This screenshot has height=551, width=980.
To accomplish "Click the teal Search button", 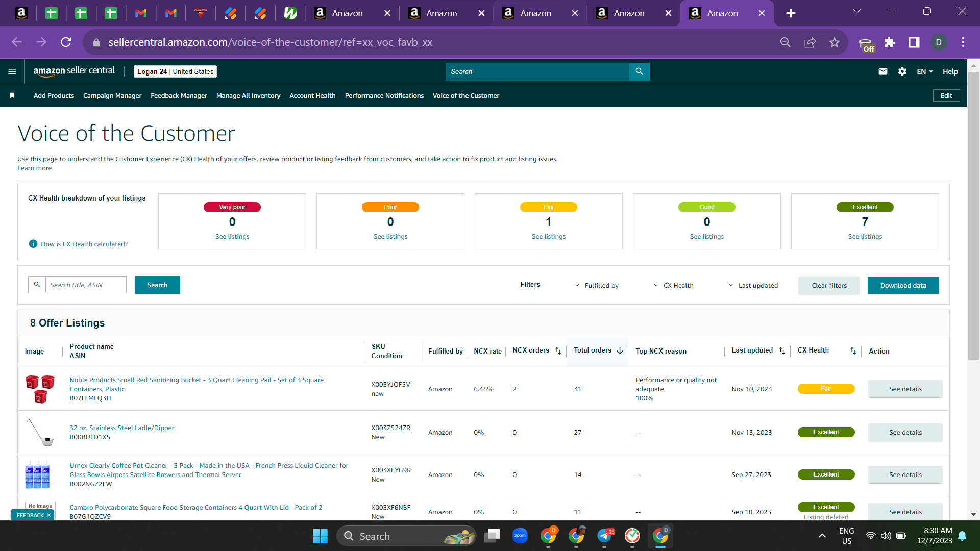I will pos(157,285).
